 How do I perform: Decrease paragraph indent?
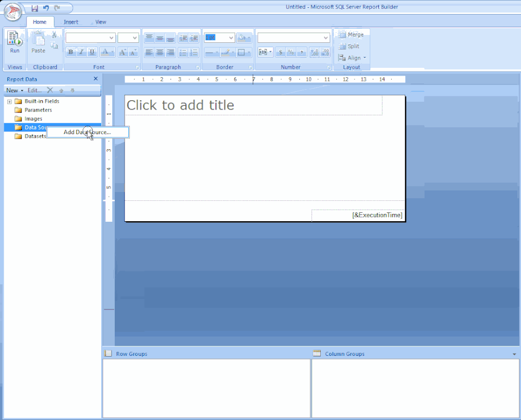(x=183, y=38)
